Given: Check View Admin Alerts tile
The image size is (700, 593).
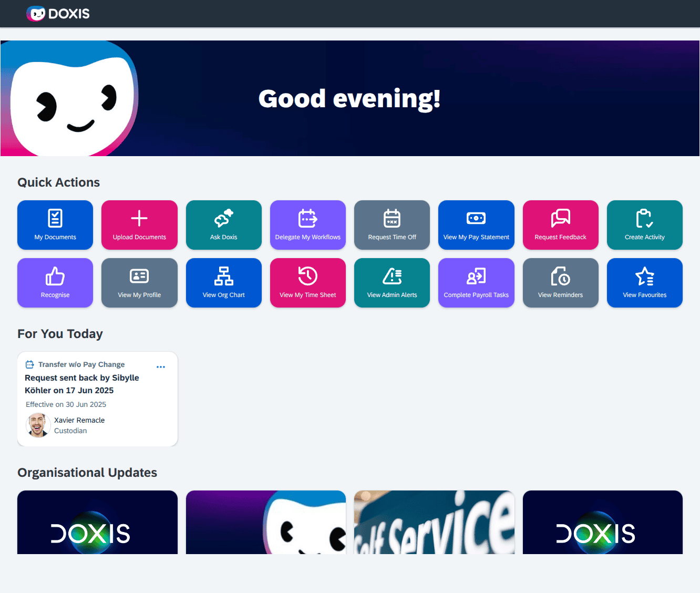Looking at the screenshot, I should 392,283.
